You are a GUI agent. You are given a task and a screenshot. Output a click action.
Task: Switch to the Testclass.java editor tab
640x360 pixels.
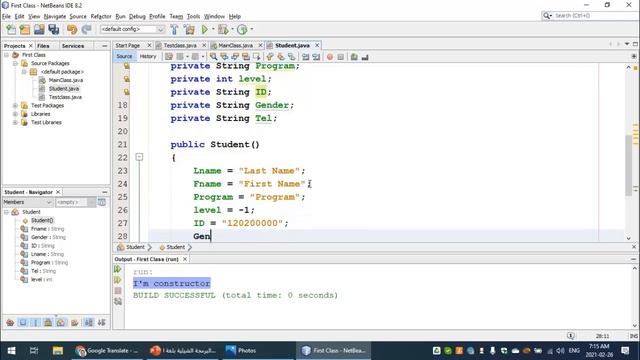[x=180, y=45]
